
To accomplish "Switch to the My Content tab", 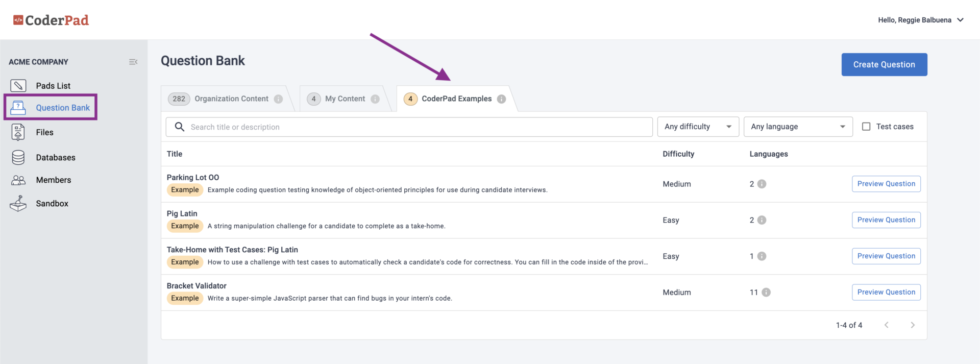I will pyautogui.click(x=345, y=99).
